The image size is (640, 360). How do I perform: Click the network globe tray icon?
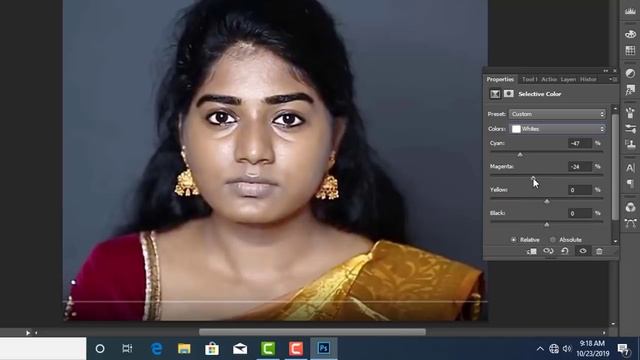(554, 349)
